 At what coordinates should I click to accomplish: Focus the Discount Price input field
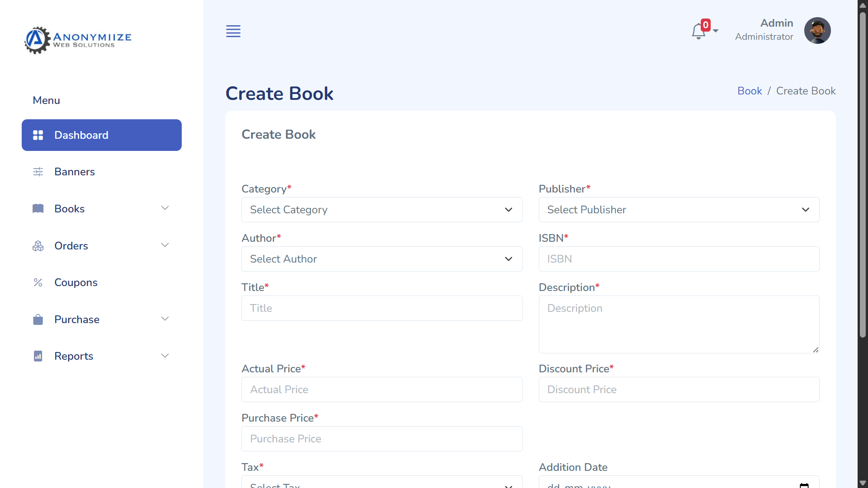679,389
